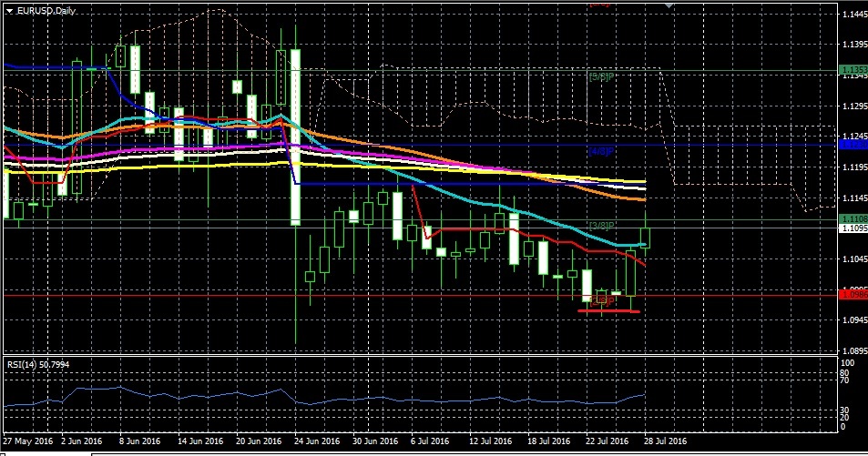The height and width of the screenshot is (456, 868).
Task: Click the 27 May 2016 date label
Action: click(26, 441)
